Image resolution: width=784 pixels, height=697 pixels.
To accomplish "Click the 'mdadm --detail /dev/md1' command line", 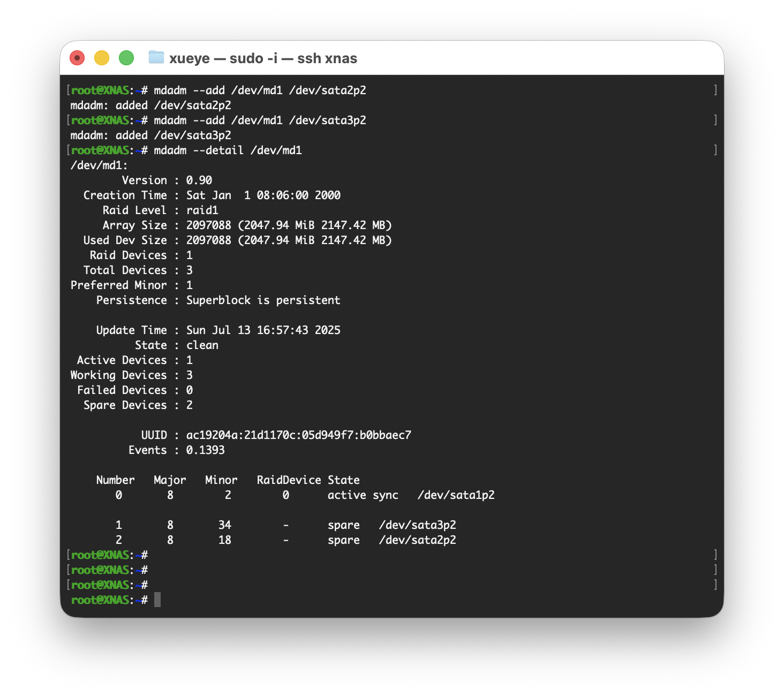I will 228,150.
